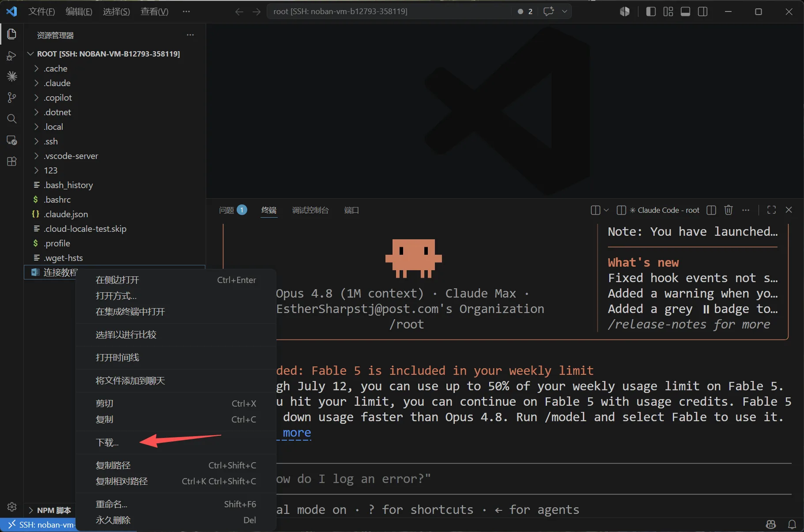Open notifications bell in status bar

(792, 524)
